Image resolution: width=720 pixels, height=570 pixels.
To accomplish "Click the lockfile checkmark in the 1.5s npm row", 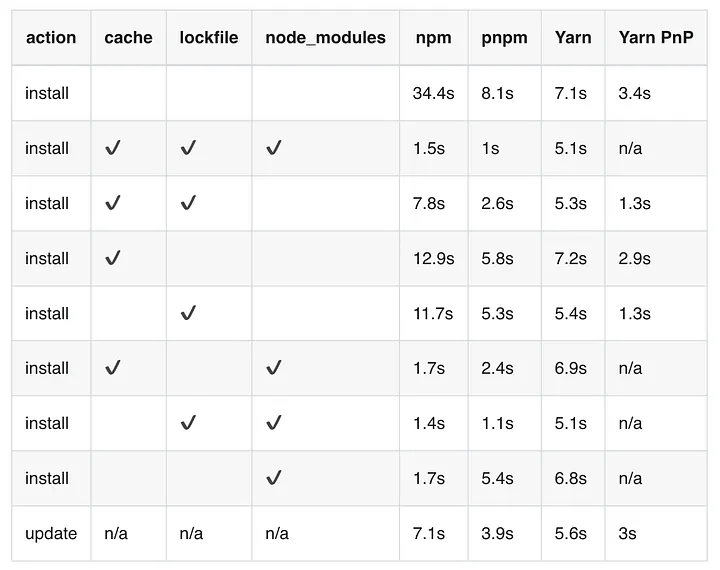I will [x=188, y=148].
